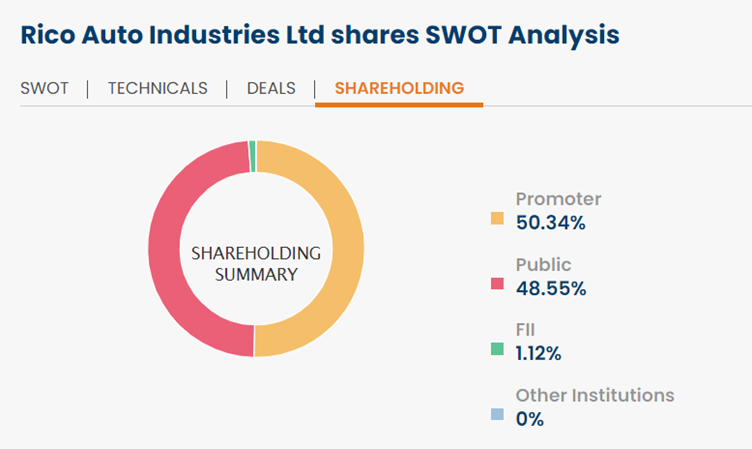Click the 0% Other Institutions value
This screenshot has width=752, height=449.
(529, 418)
